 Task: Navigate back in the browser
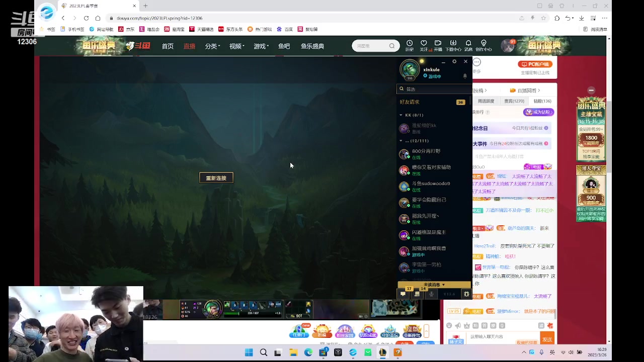click(x=63, y=18)
